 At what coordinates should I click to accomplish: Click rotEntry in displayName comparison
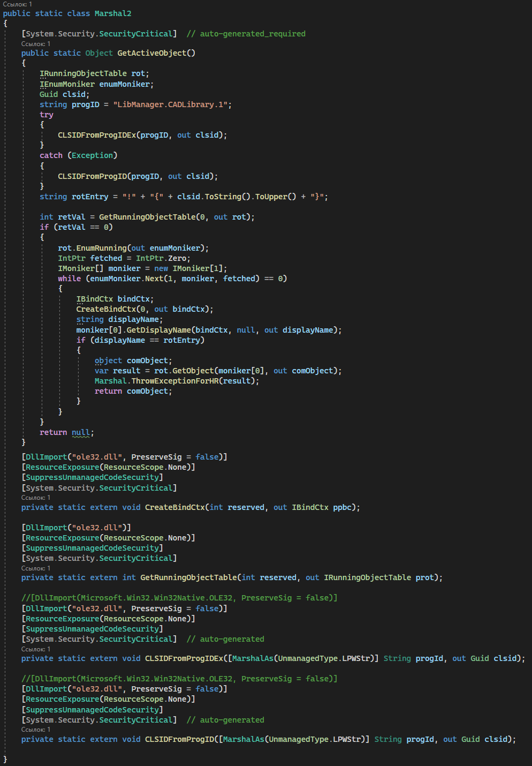click(182, 340)
